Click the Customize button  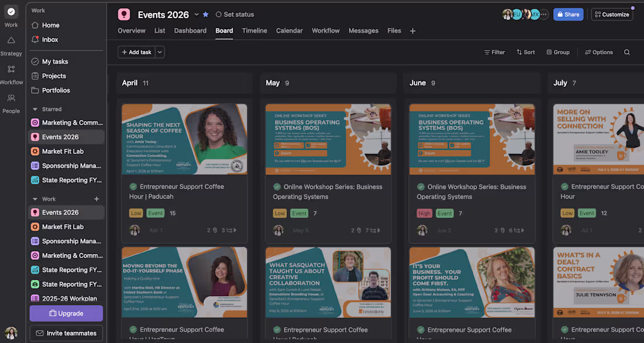(612, 15)
